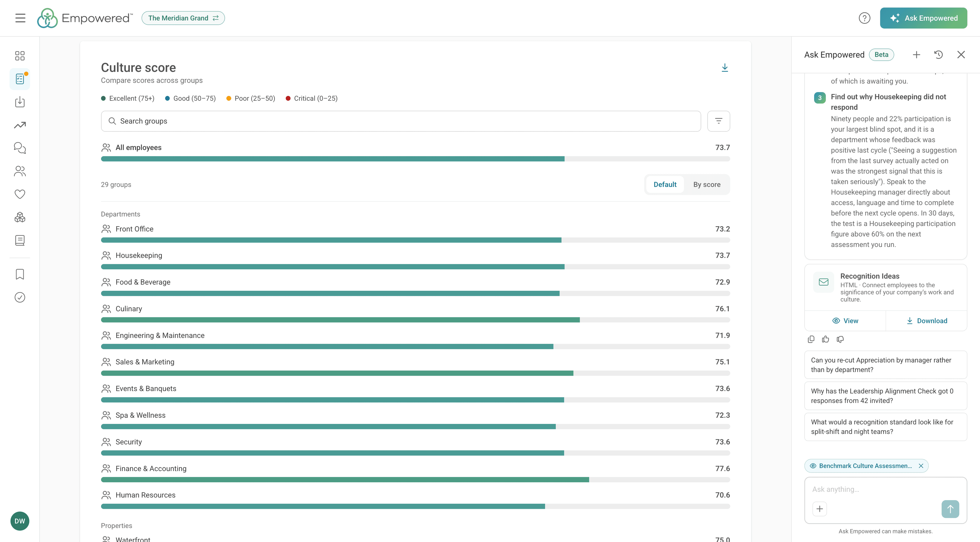The image size is (980, 542).
Task: Remove Benchmark Culture Assessment context chip
Action: pyautogui.click(x=921, y=465)
